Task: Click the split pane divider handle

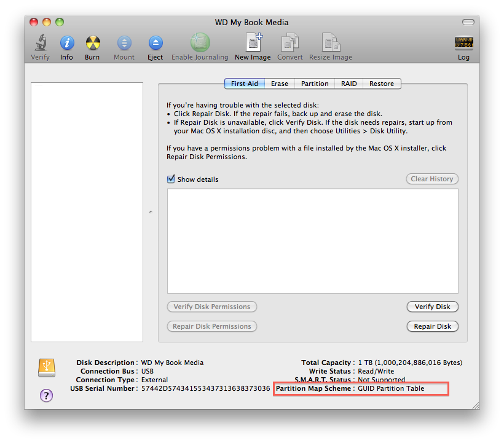Action: 151,212
